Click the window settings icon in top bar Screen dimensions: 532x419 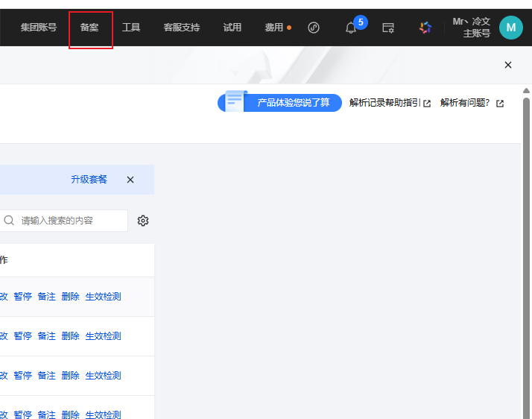pyautogui.click(x=387, y=28)
